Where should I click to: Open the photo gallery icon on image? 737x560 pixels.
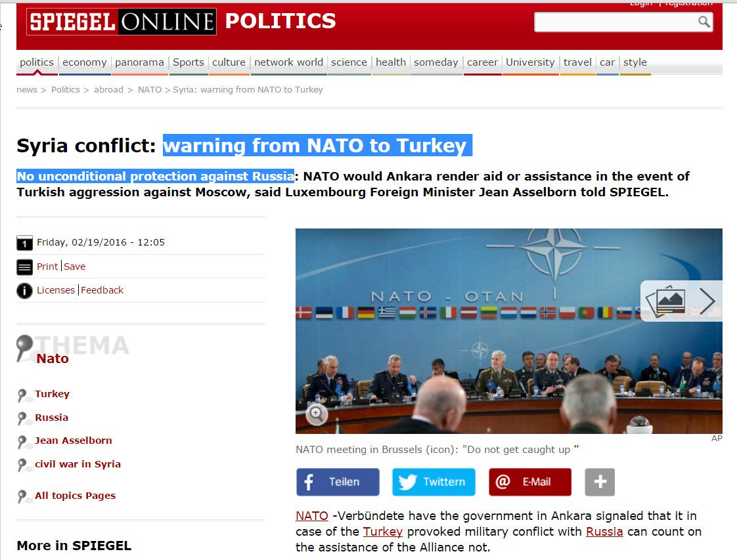[665, 301]
